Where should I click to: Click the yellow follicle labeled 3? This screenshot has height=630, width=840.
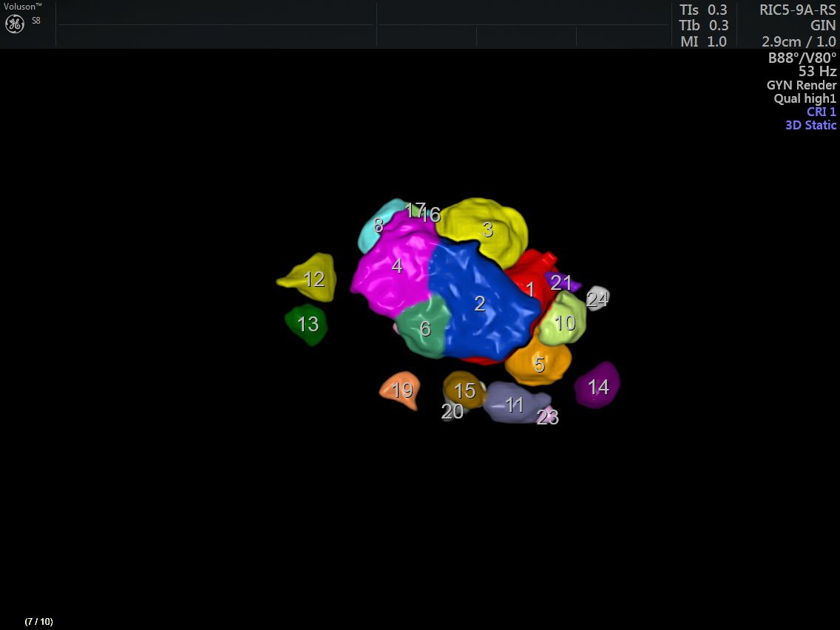(484, 228)
